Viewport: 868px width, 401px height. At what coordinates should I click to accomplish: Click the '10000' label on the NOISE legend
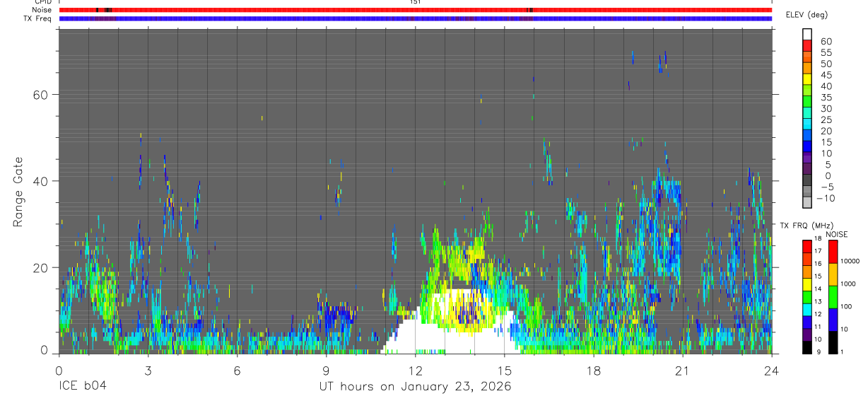(x=849, y=261)
